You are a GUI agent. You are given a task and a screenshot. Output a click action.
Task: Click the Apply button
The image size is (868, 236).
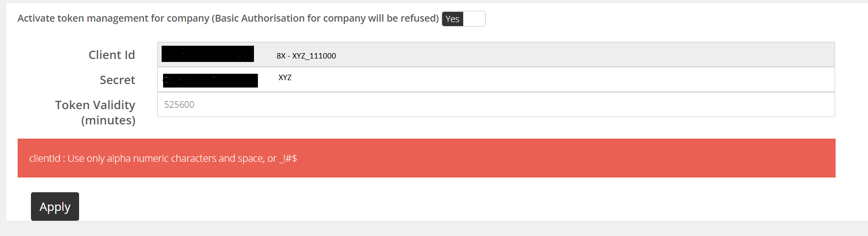(x=55, y=206)
